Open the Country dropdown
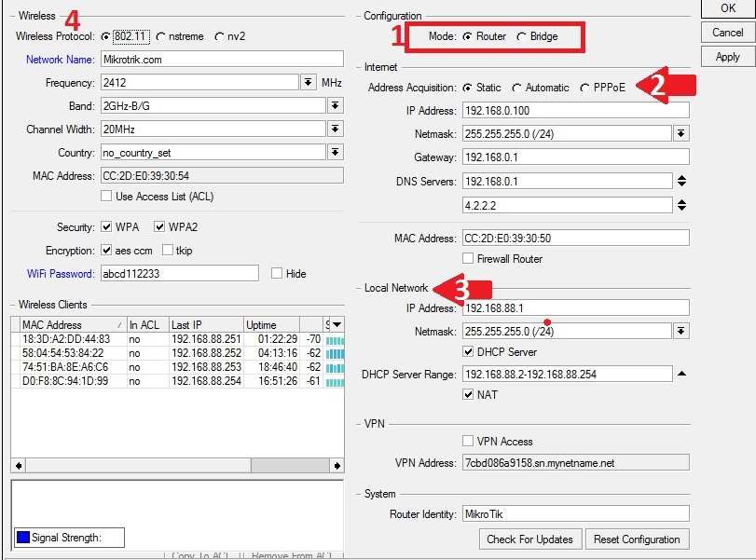Viewport: 756px width, 560px height. (335, 152)
